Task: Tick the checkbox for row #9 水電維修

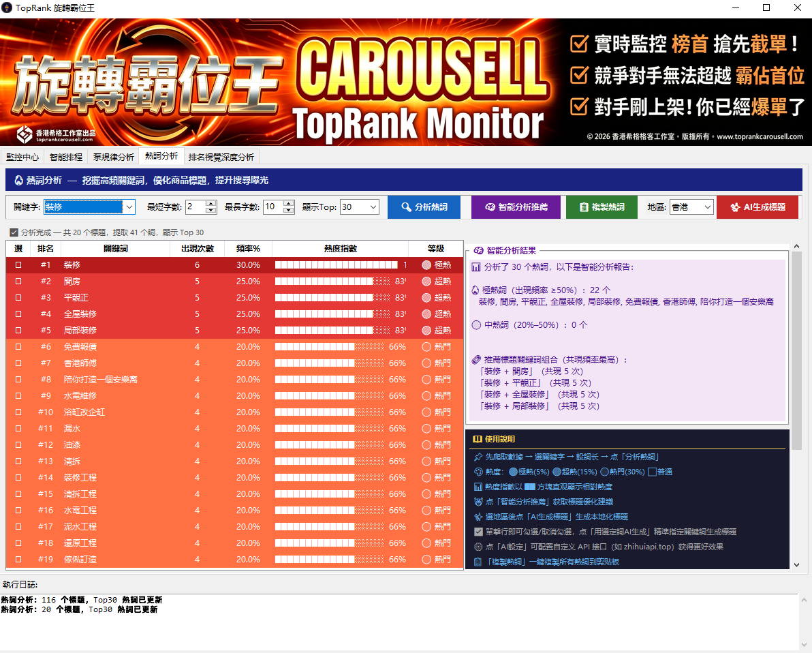Action: (18, 396)
